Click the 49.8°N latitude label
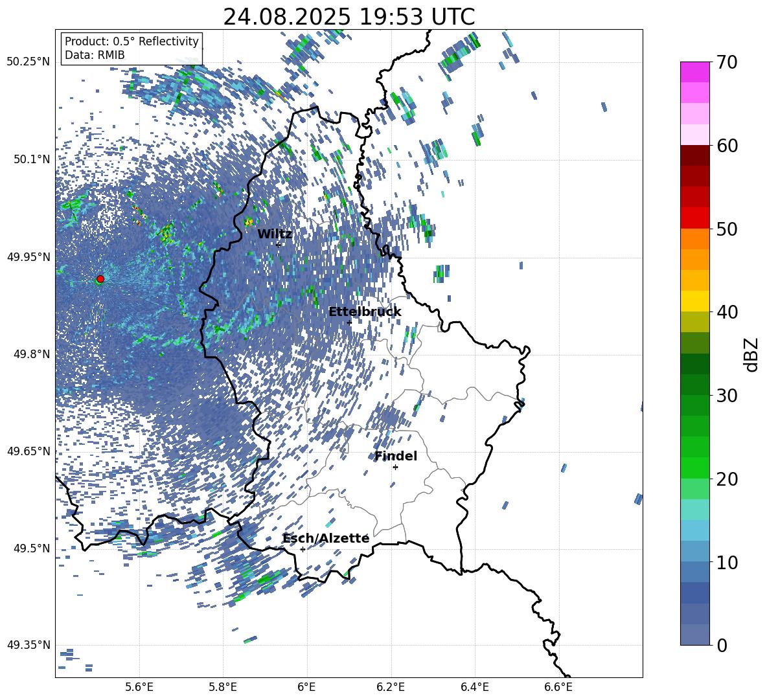Image resolution: width=767 pixels, height=700 pixels. 32,354
